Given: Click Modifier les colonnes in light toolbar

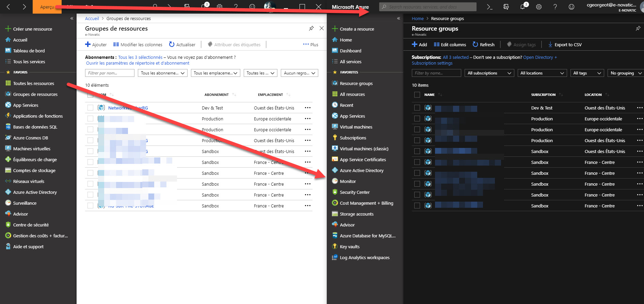Looking at the screenshot, I should [x=138, y=45].
